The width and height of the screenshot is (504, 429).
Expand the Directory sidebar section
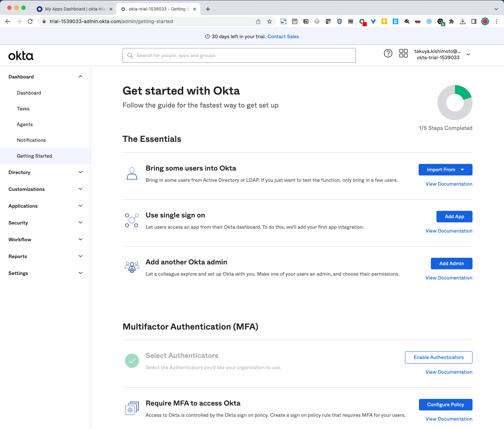pos(45,172)
